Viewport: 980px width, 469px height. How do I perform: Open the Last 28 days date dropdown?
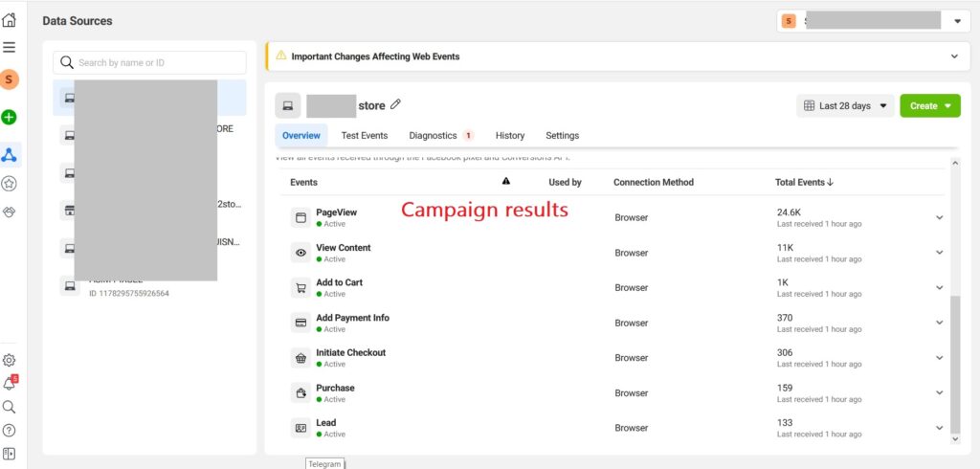845,106
